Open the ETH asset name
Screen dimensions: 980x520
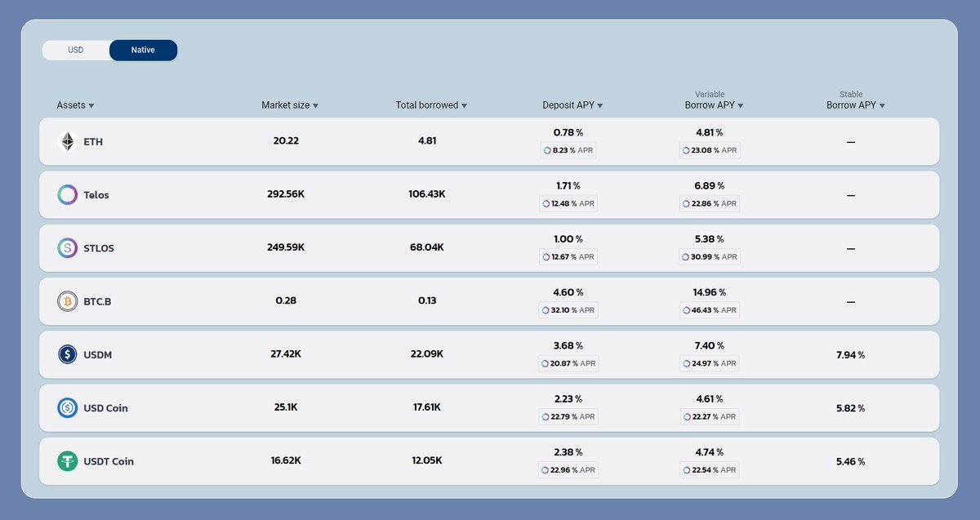[x=93, y=142]
